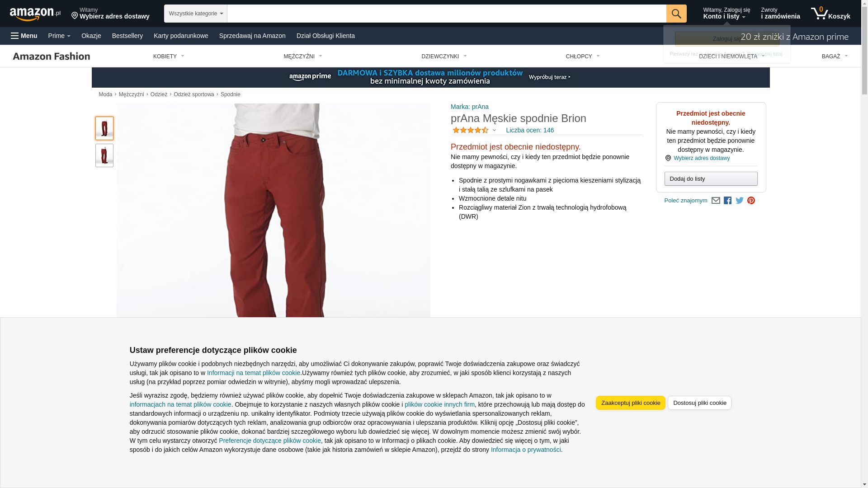Open Okazje in the navigation bar
Image resolution: width=868 pixels, height=488 pixels.
coord(91,36)
